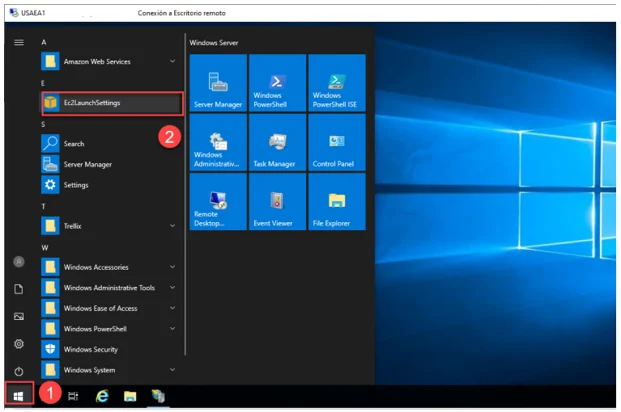Expand the Amazon Web Services folder chevron

point(173,61)
